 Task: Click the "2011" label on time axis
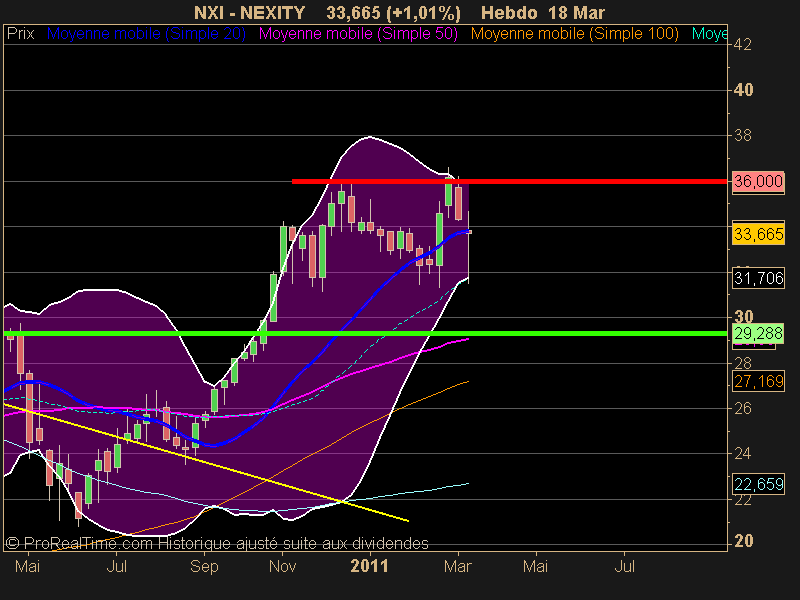click(x=369, y=566)
